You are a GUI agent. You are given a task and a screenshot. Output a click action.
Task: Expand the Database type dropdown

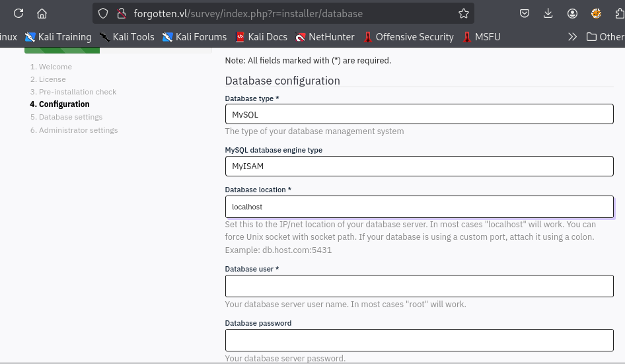(419, 114)
